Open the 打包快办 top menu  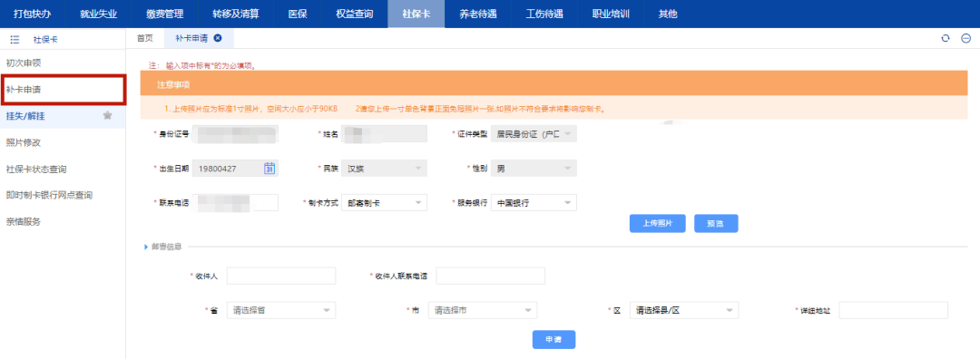pos(32,14)
